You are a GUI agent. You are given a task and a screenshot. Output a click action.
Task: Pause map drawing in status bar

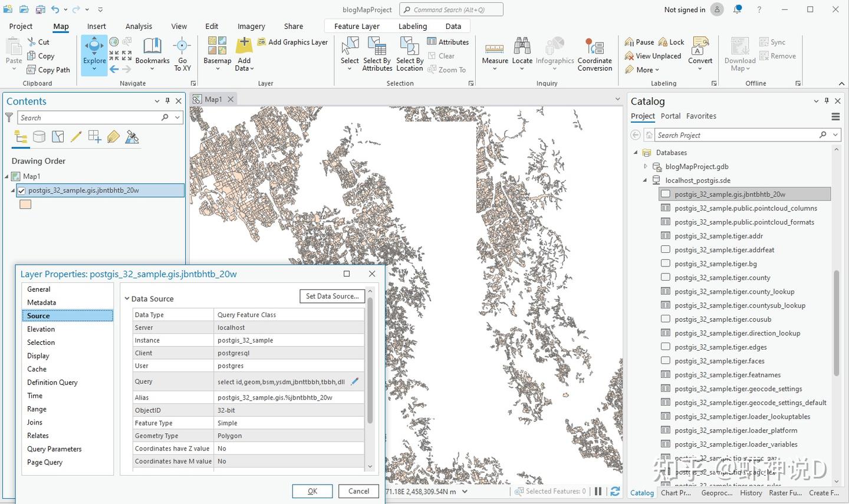coord(598,491)
